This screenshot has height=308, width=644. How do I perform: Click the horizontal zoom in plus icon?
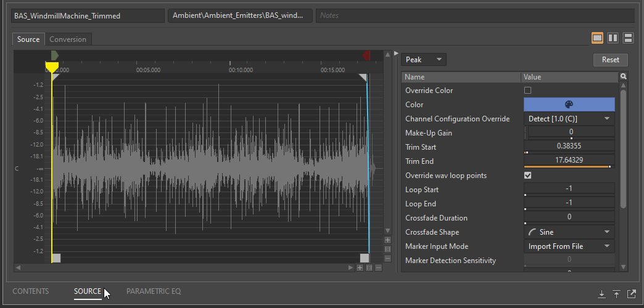pos(360,267)
